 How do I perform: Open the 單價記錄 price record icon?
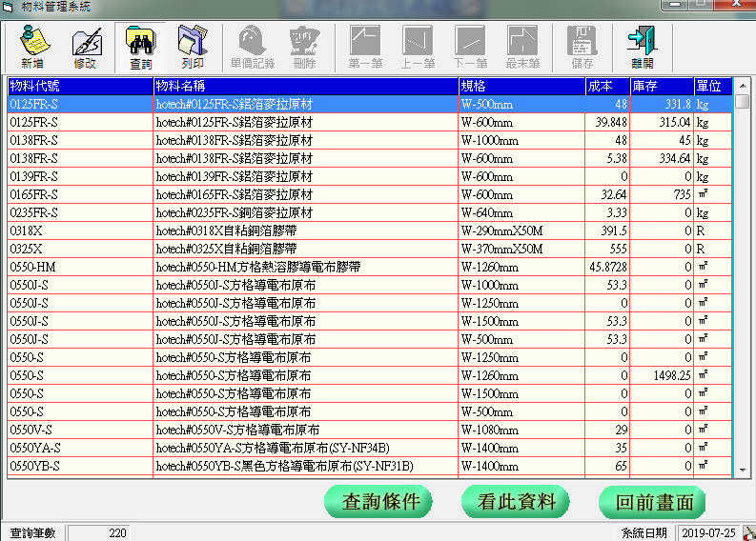[x=253, y=48]
